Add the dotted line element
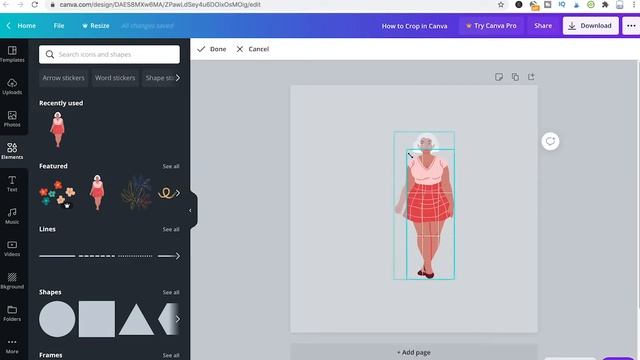The image size is (640, 360). tap(135, 256)
